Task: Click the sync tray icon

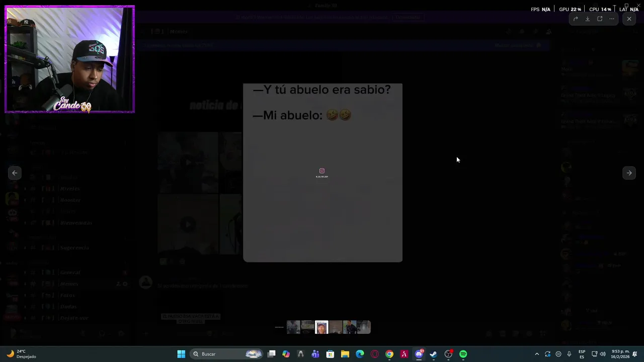Action: click(x=547, y=354)
